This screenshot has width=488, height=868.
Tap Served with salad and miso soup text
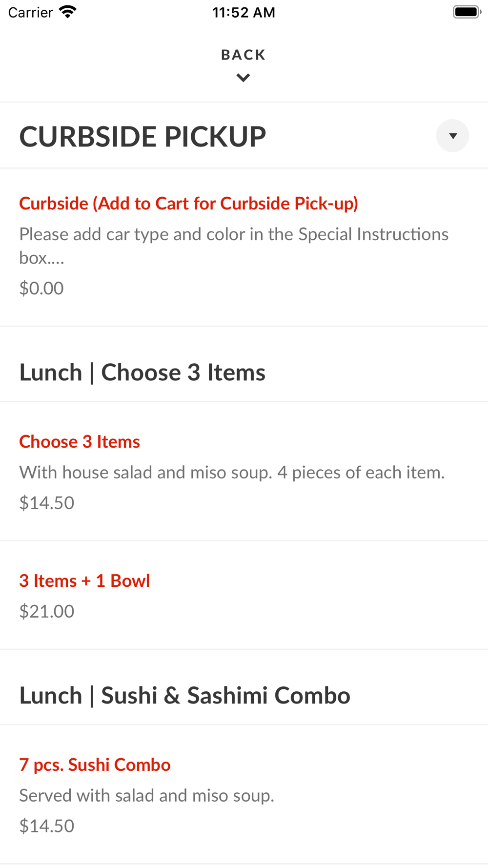[146, 796]
